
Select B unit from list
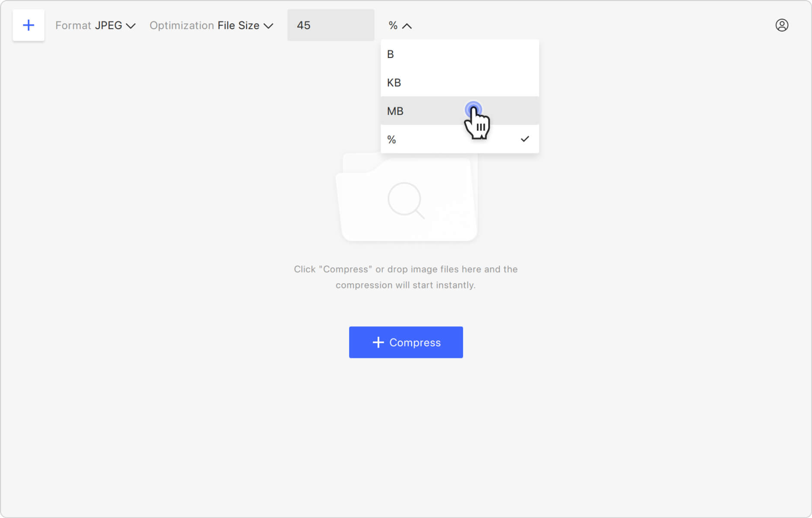click(460, 54)
